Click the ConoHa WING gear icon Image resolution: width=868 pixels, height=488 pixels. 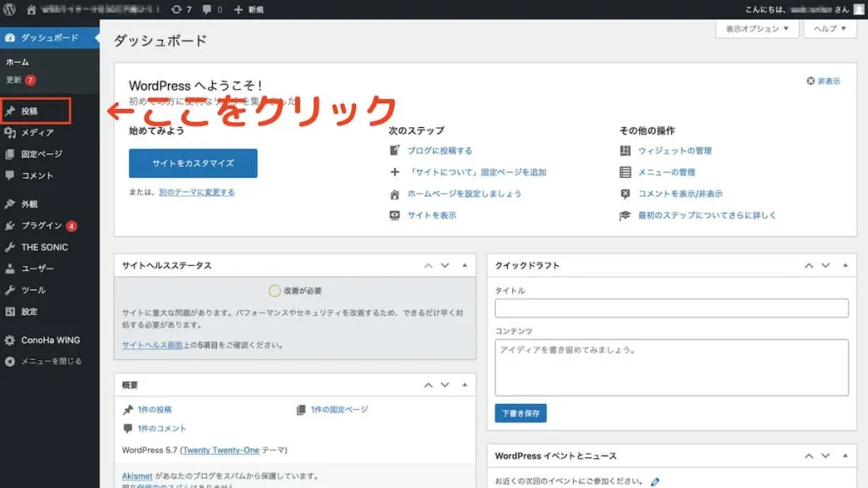(x=10, y=341)
